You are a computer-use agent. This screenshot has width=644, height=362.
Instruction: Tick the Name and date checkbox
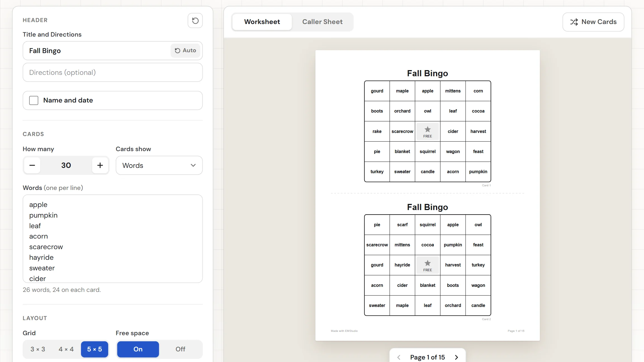(x=34, y=100)
